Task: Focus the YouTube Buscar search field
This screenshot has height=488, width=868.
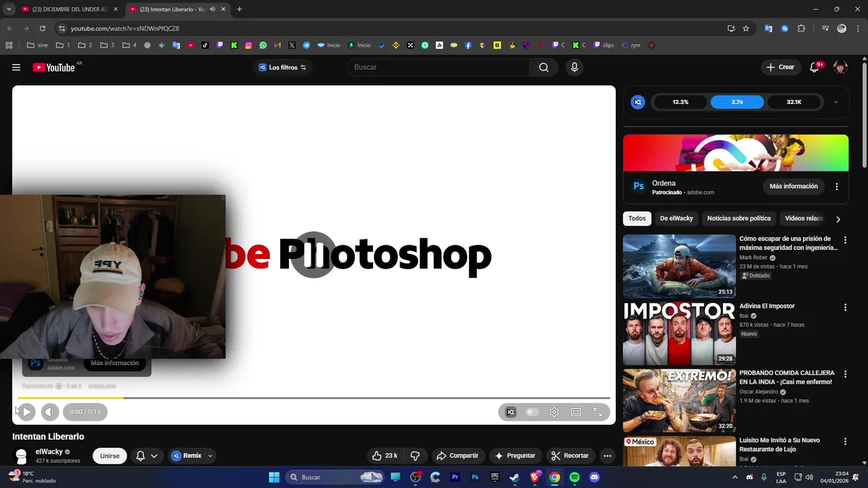Action: tap(438, 67)
